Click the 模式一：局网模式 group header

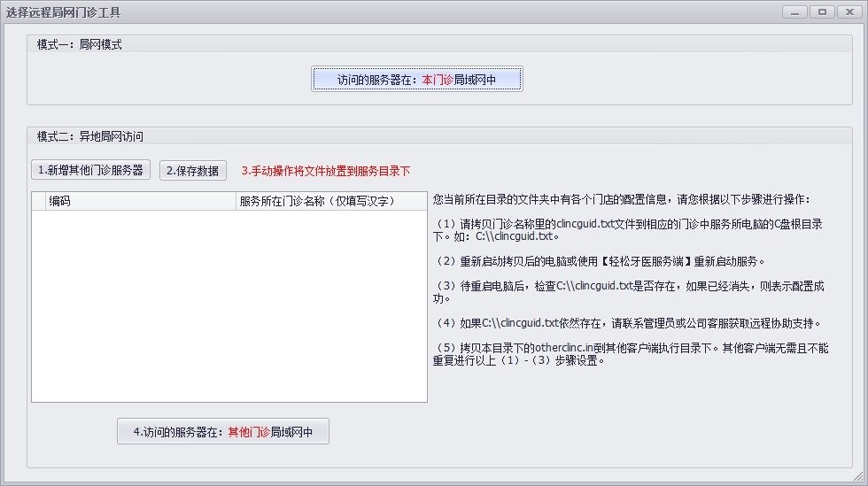click(80, 44)
